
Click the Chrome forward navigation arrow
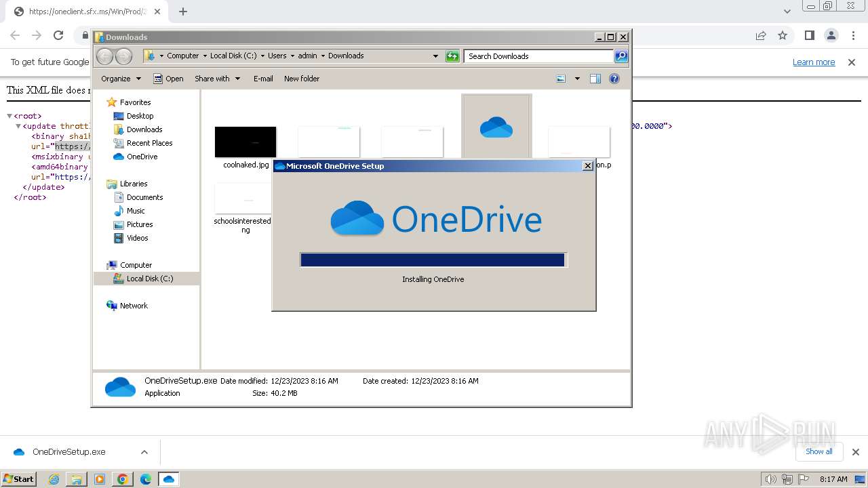tap(37, 35)
